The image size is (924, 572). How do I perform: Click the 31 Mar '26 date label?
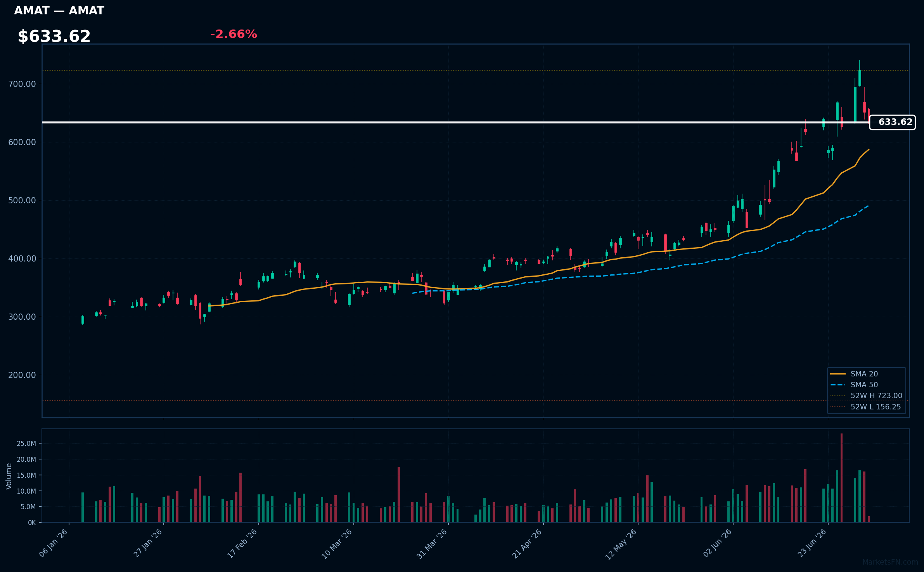point(432,543)
